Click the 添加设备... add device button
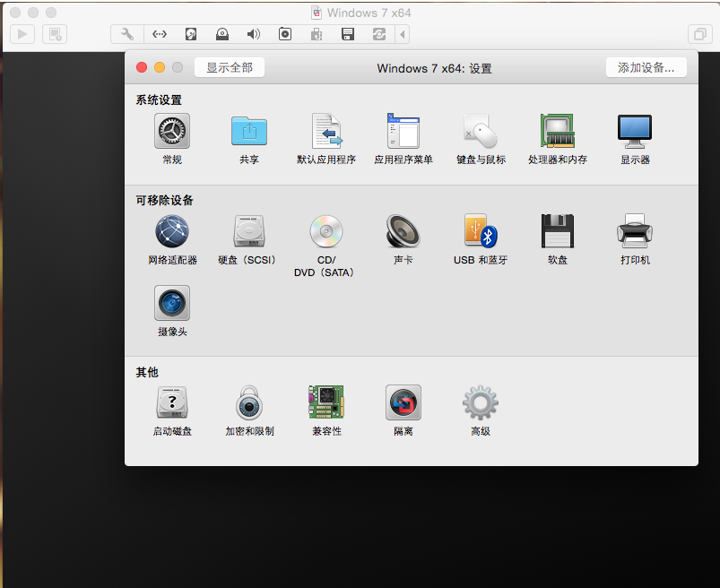This screenshot has height=588, width=720. [x=646, y=67]
